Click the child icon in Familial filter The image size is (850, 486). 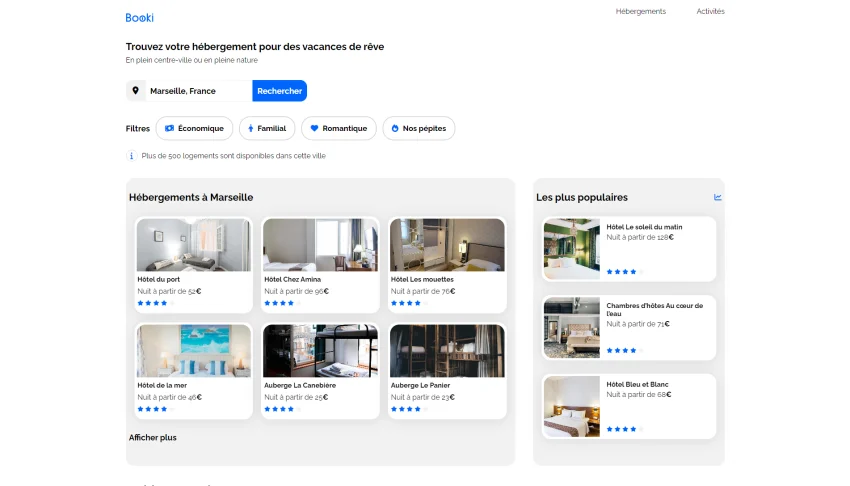coord(250,129)
